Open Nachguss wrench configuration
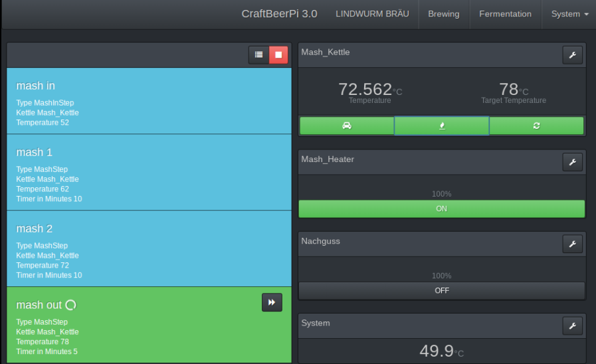Screen dimensions: 596x364 (572, 244)
